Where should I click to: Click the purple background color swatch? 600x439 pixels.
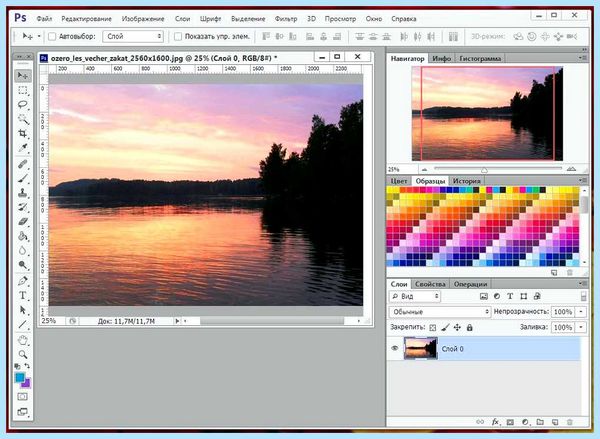click(x=26, y=383)
